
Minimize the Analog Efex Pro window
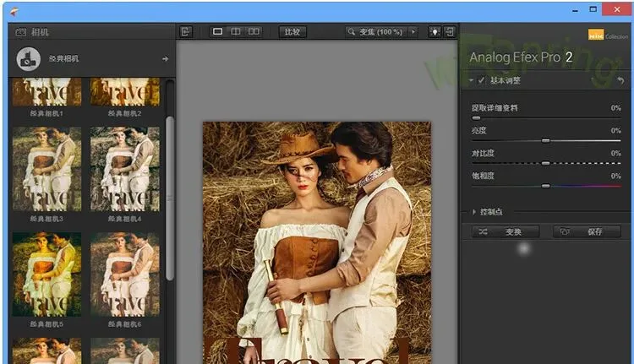pyautogui.click(x=575, y=10)
